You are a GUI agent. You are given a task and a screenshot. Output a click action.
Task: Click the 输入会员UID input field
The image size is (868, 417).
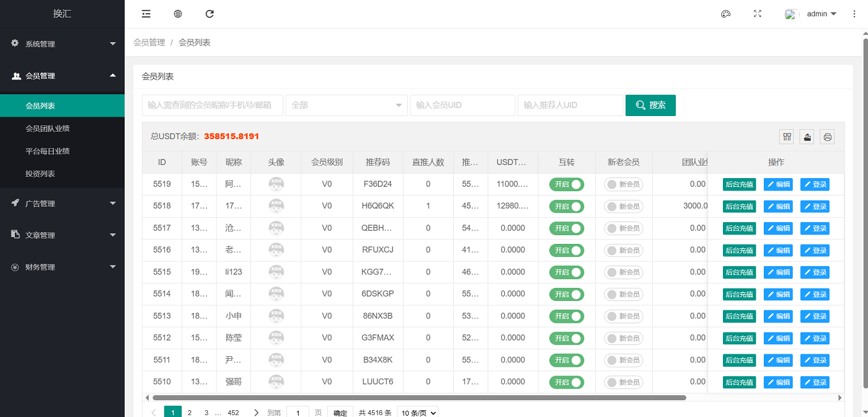tap(463, 105)
